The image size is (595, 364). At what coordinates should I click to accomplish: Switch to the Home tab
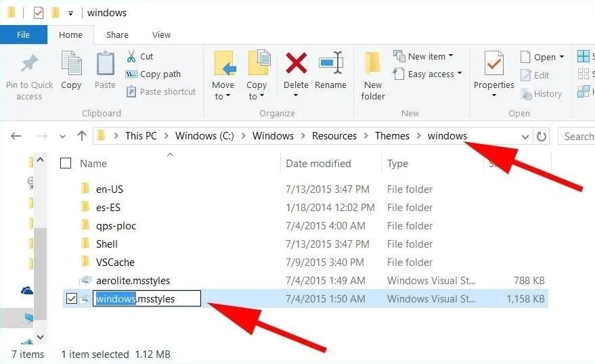point(70,35)
